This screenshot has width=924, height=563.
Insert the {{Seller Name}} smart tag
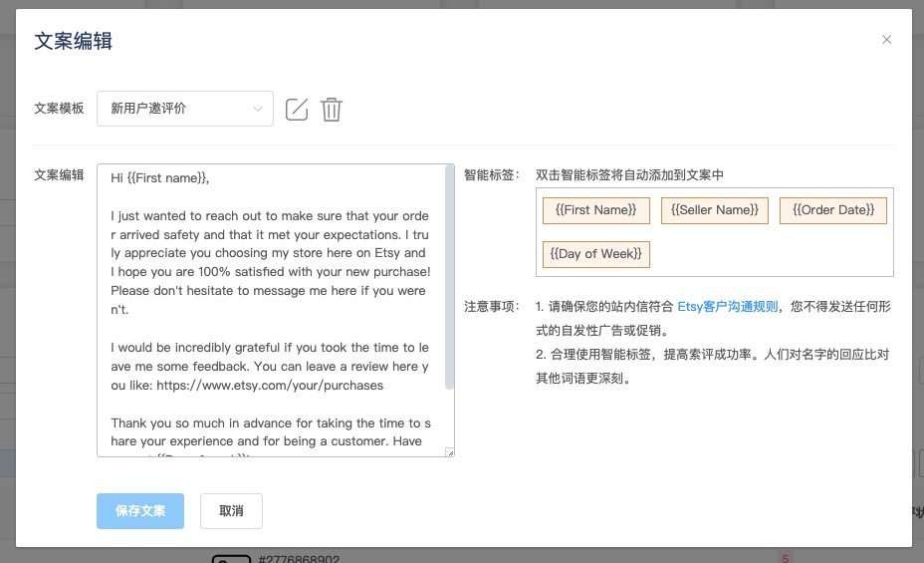[714, 210]
